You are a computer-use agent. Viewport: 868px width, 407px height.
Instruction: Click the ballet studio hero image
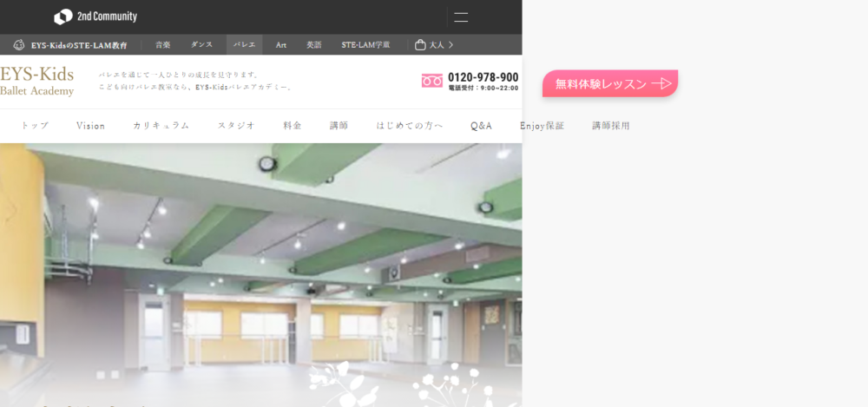pos(260,275)
